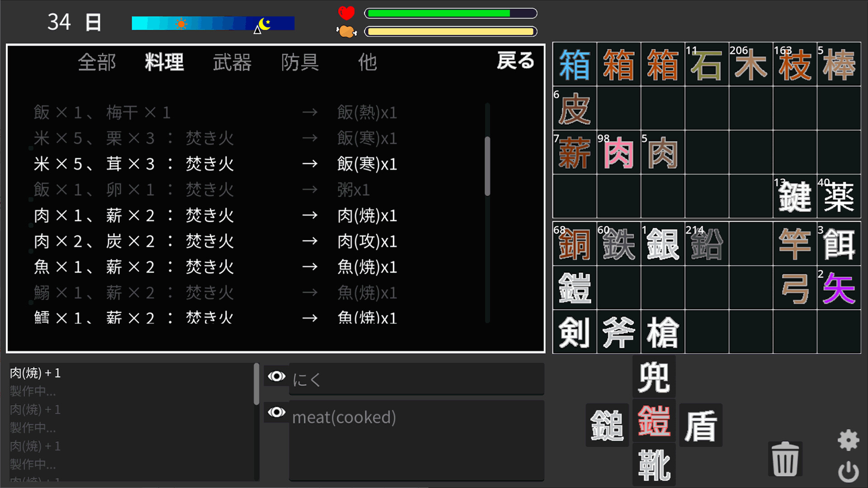
Task: Select the fishing rod (竿) item
Action: click(795, 244)
